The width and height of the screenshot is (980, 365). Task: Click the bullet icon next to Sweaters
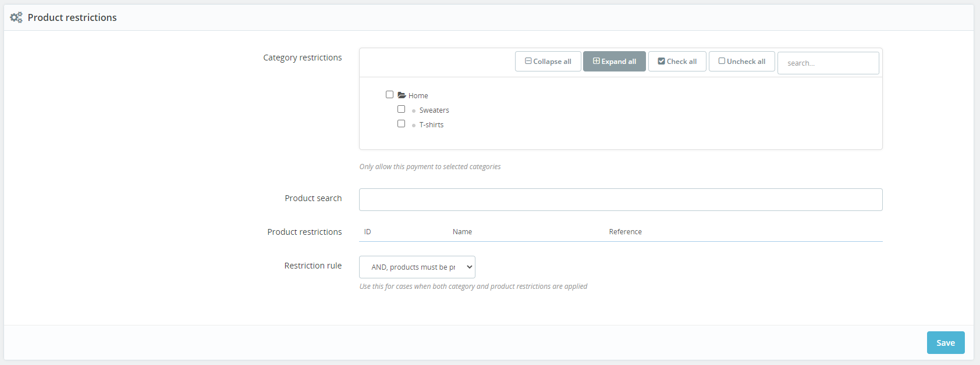[414, 110]
